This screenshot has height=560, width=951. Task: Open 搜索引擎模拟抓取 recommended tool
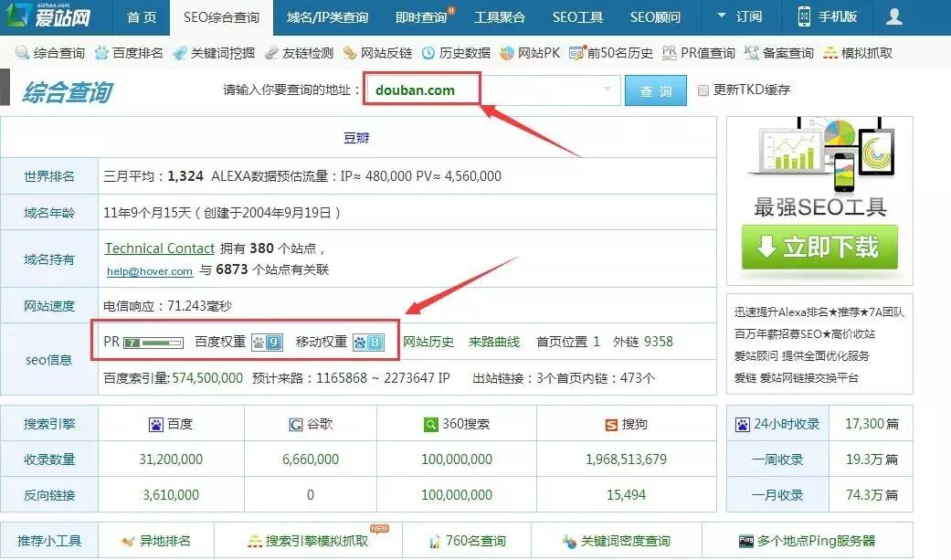[308, 541]
